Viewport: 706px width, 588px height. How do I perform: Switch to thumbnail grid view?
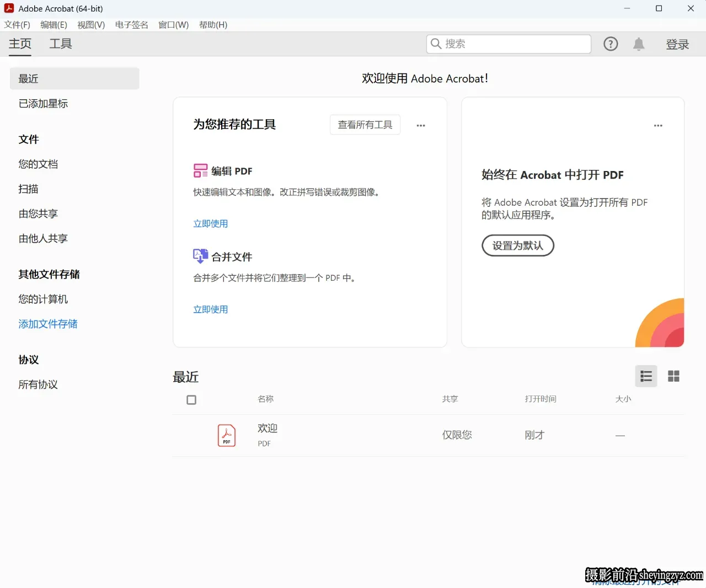[673, 376]
